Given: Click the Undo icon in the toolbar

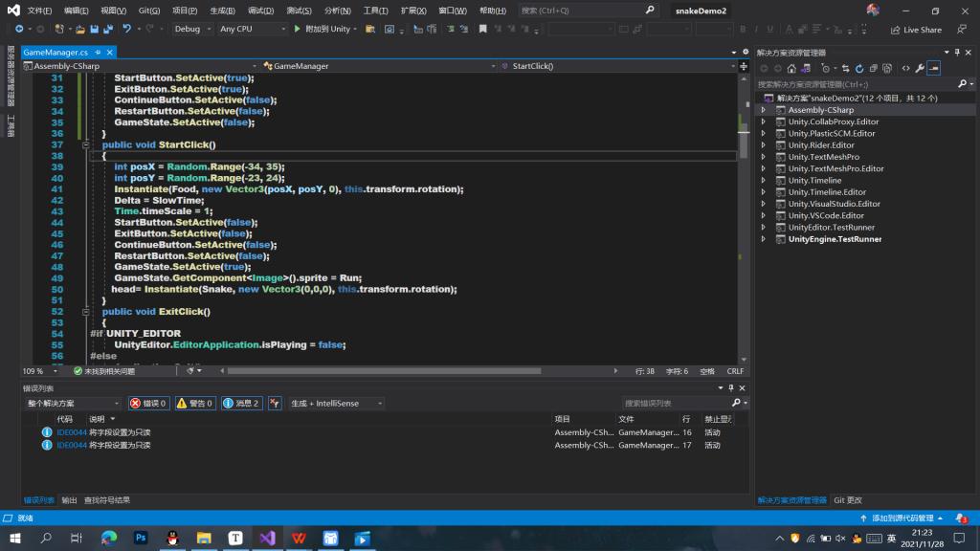Looking at the screenshot, I should pyautogui.click(x=126, y=30).
